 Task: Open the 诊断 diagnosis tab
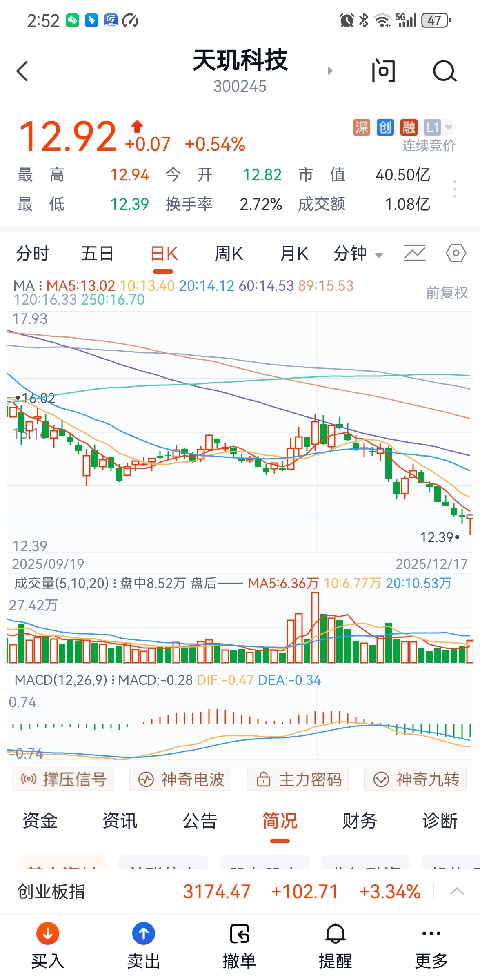click(x=440, y=820)
